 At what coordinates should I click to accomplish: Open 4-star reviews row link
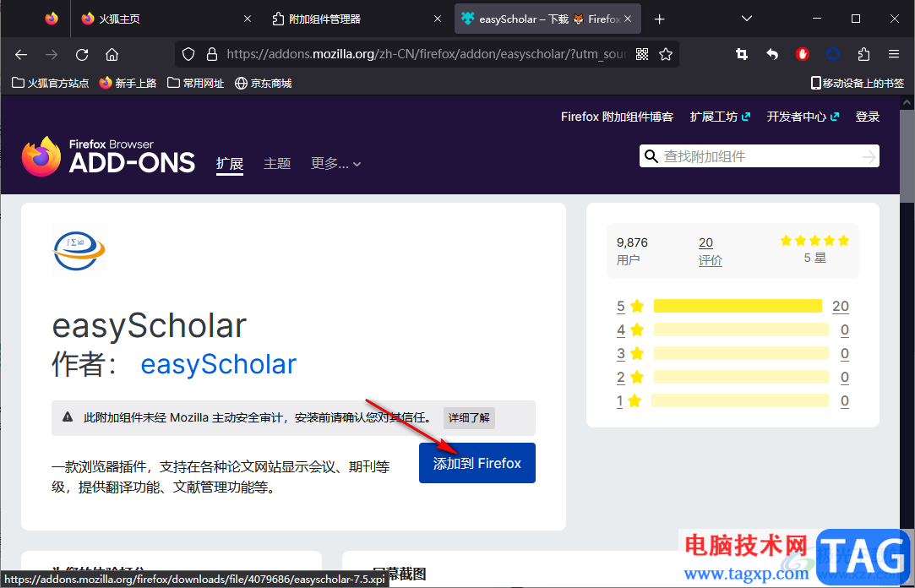[x=733, y=329]
